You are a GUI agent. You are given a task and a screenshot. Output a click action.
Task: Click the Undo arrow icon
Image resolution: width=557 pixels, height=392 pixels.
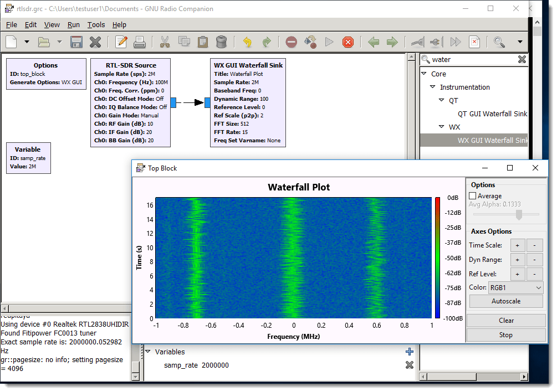(x=247, y=42)
